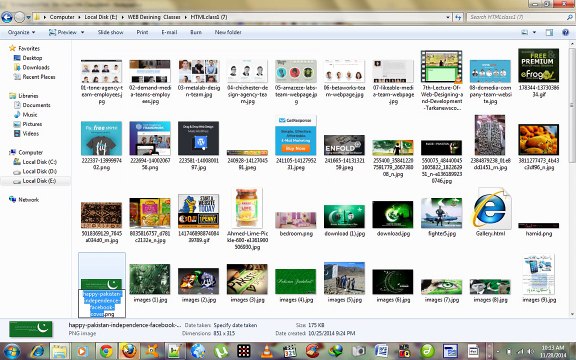The height and width of the screenshot is (360, 576).
Task: Select the Ahmed-Lime-Pickle jar thumbnail
Action: [x=247, y=208]
